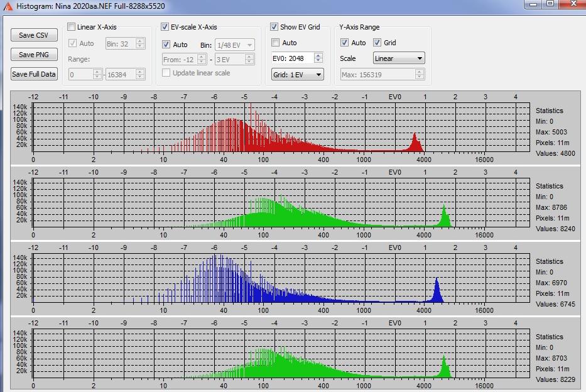Click the blue channel histogram plot
586x392 pixels.
click(x=281, y=278)
